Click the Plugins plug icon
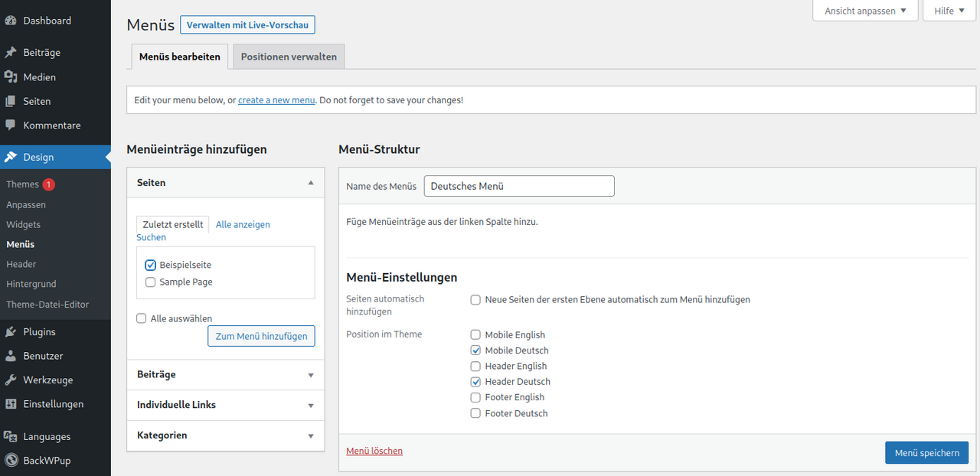The height and width of the screenshot is (476, 980). pos(11,332)
